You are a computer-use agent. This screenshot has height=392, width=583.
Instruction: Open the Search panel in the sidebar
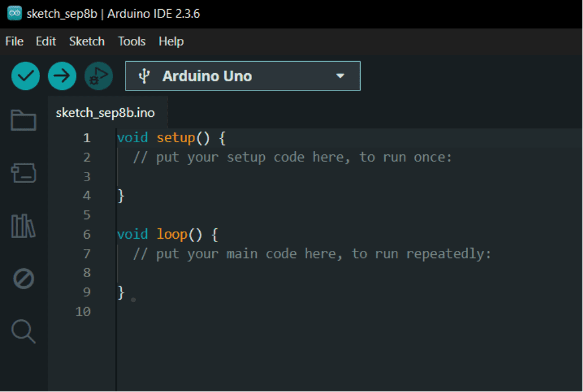(x=23, y=331)
